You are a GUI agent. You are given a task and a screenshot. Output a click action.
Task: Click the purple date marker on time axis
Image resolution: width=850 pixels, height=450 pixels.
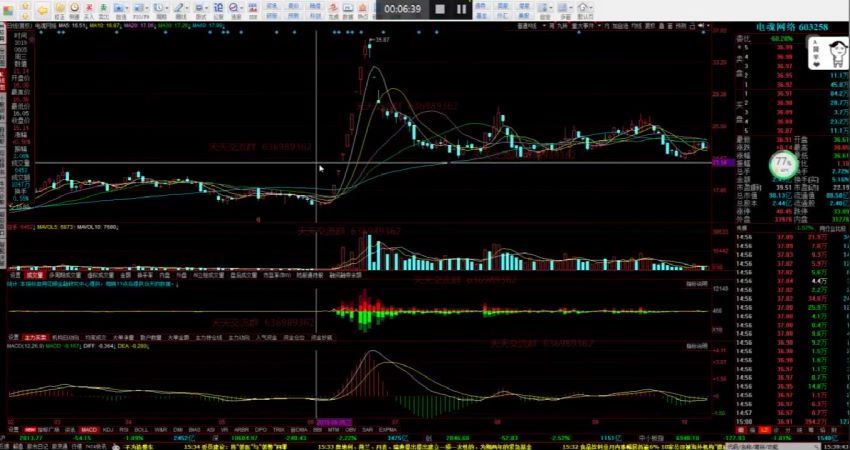tap(334, 421)
